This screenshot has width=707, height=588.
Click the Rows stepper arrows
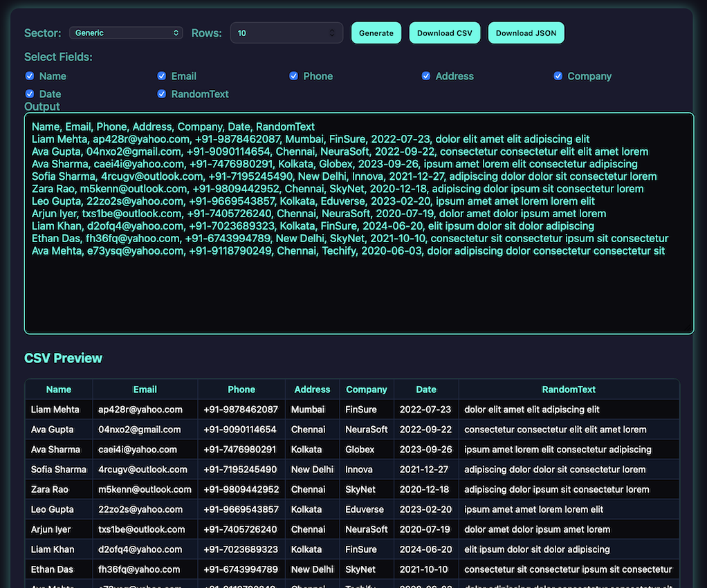point(332,33)
